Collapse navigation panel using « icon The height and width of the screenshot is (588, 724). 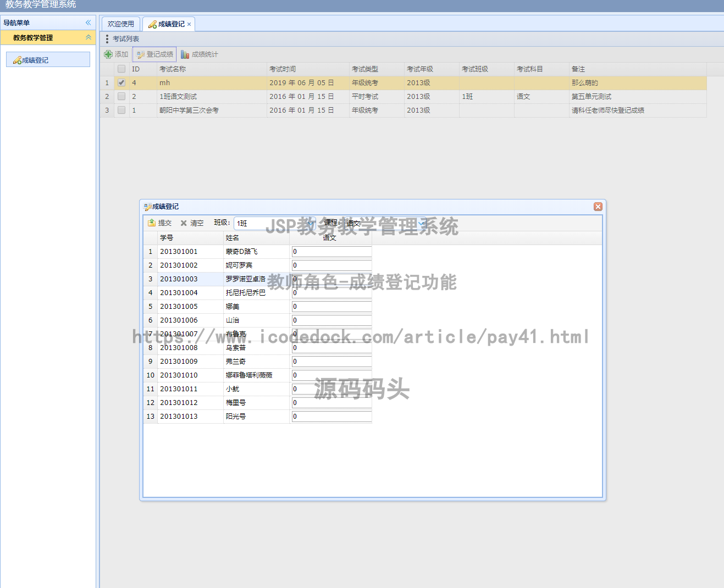click(x=87, y=23)
